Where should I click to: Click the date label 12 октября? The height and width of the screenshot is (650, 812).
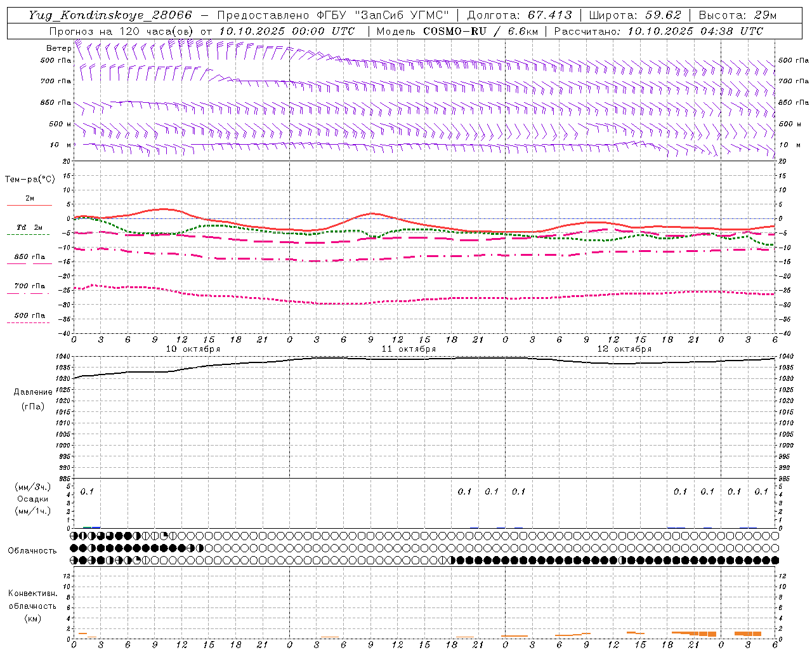624,349
